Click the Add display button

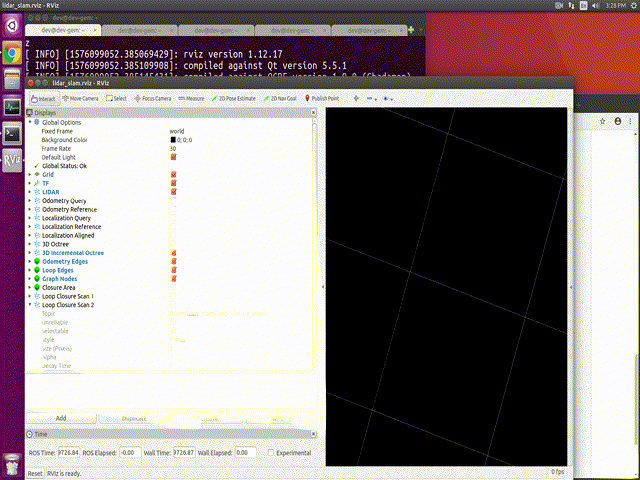60,418
